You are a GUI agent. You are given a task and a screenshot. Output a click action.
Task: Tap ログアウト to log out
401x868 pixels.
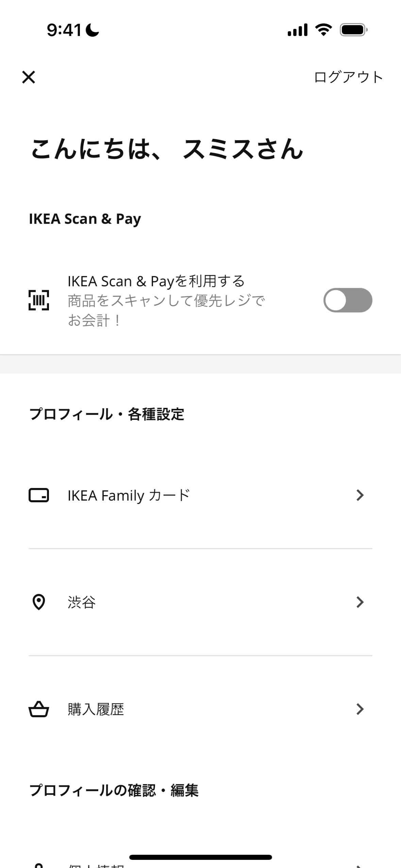point(348,77)
